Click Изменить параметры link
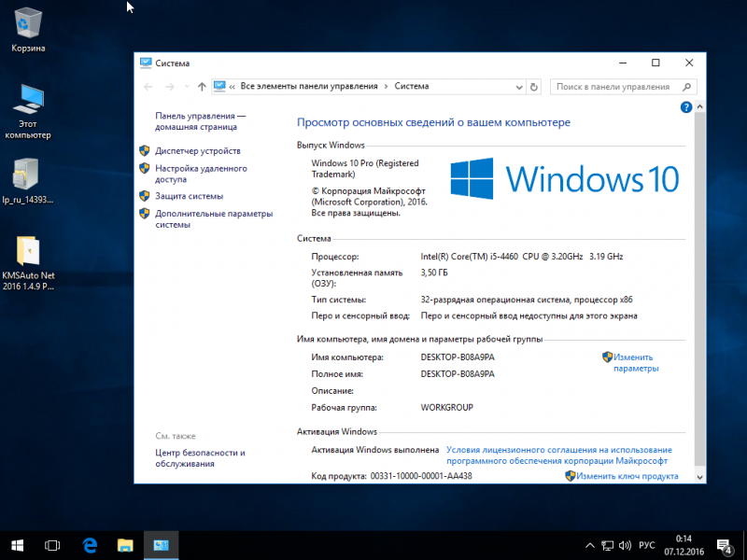This screenshot has height=560, width=747. click(636, 363)
